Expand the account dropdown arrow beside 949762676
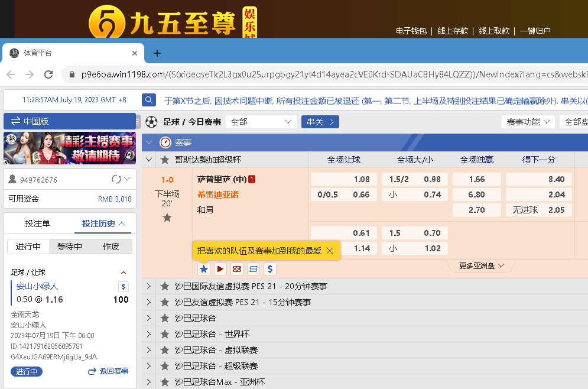Image resolution: width=588 pixels, height=389 pixels. pos(127,179)
